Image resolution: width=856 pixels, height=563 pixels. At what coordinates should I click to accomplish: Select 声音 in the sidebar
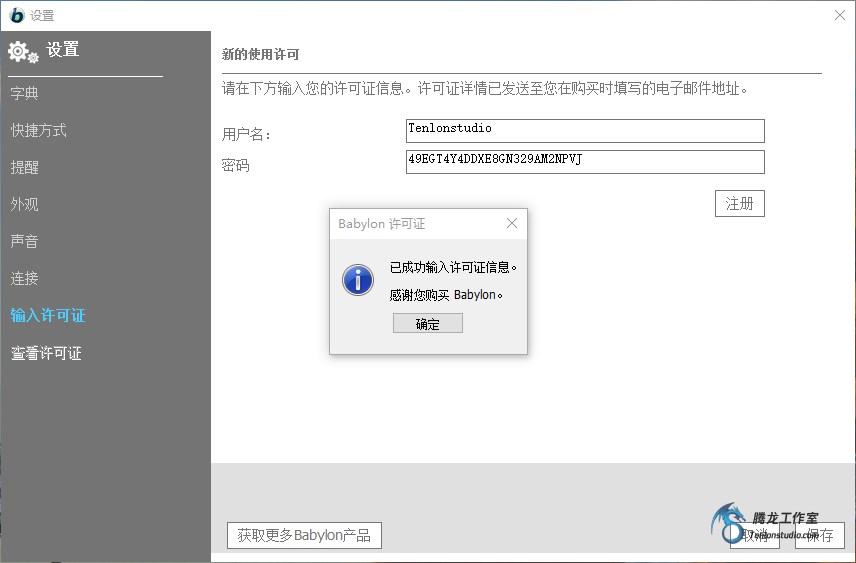25,241
